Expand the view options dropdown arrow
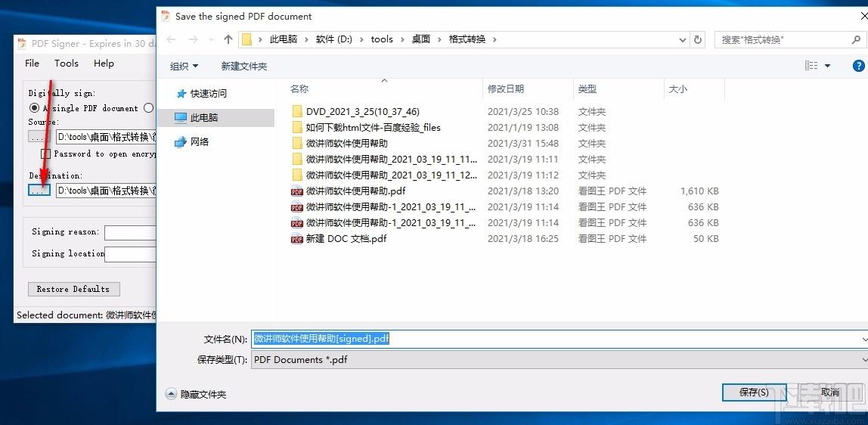The height and width of the screenshot is (425, 868). click(828, 66)
